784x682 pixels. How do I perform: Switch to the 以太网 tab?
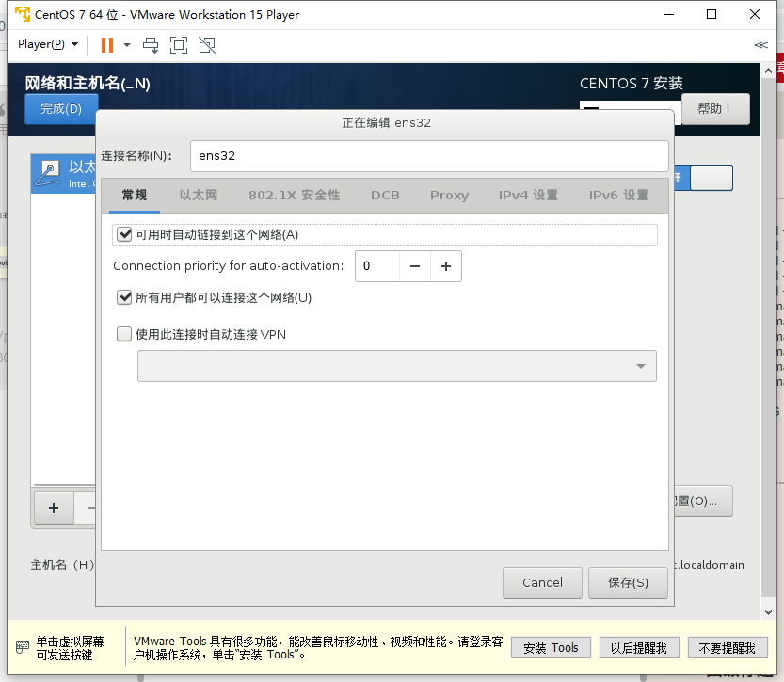tap(198, 195)
